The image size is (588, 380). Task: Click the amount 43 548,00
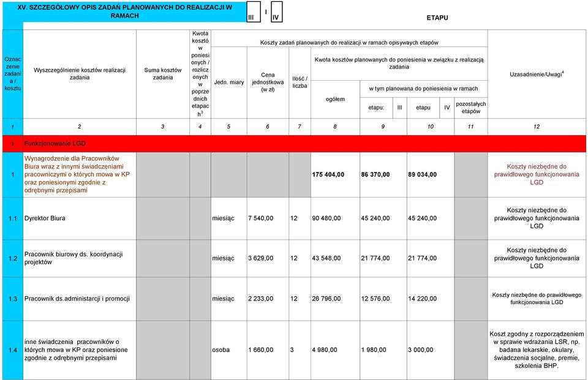326,258
